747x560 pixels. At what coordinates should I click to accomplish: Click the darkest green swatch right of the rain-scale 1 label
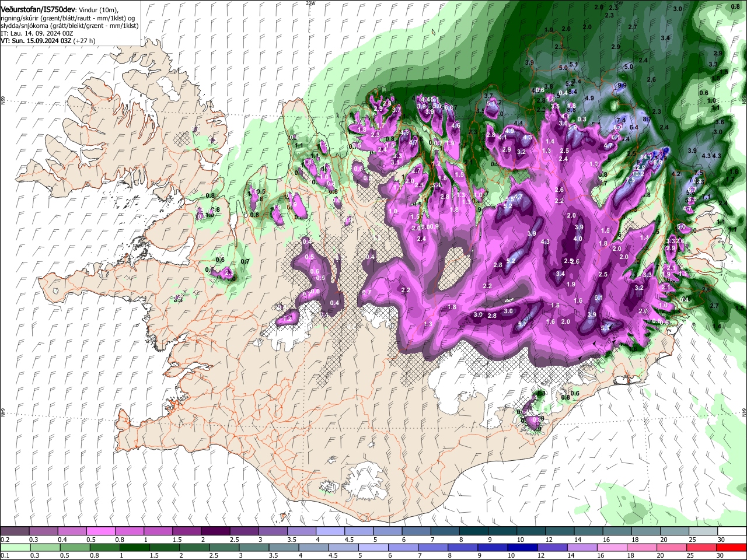[134, 547]
